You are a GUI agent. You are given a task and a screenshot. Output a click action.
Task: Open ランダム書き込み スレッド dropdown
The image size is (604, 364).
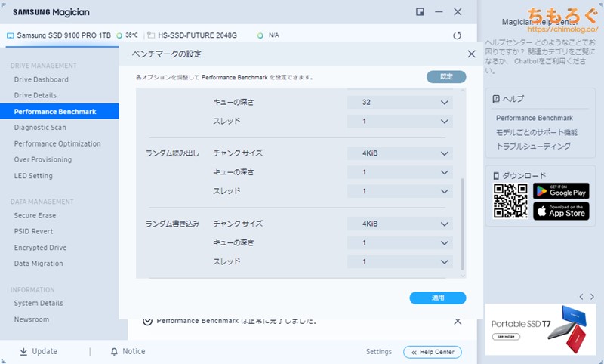pyautogui.click(x=400, y=261)
